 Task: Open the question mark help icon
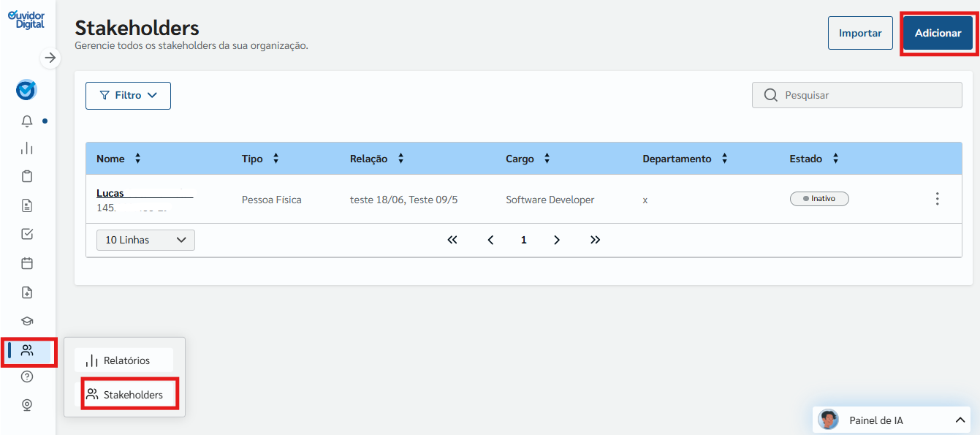(x=27, y=377)
